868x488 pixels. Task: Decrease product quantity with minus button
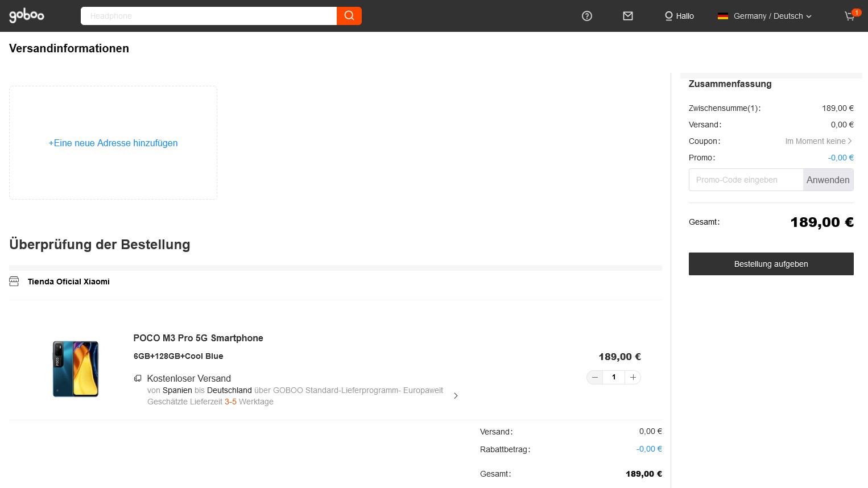pyautogui.click(x=595, y=377)
